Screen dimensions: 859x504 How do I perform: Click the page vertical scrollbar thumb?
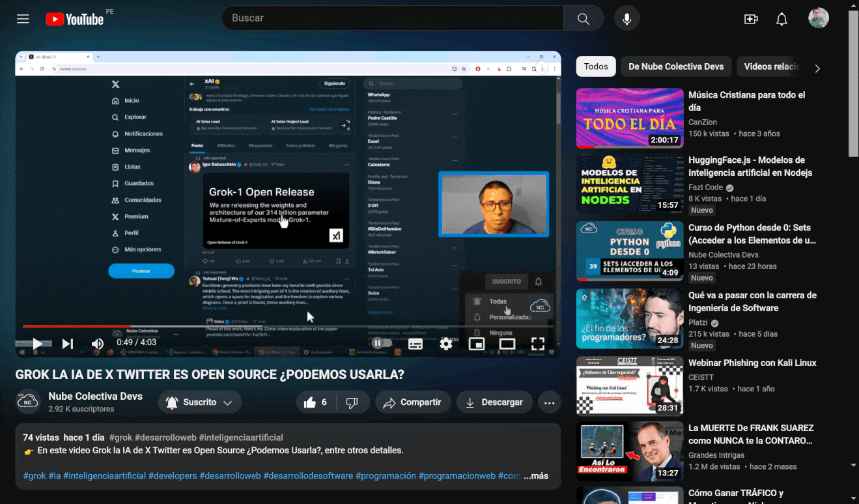pos(854,83)
